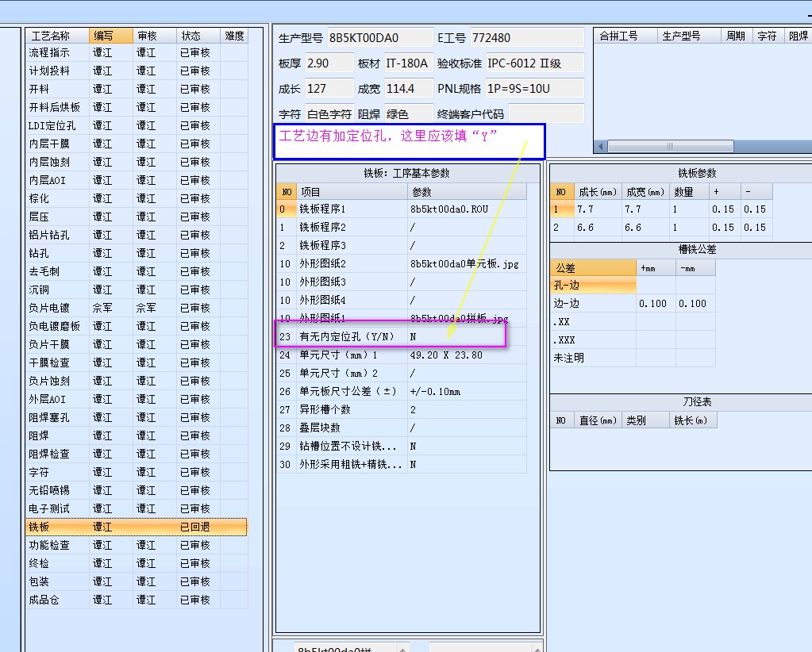Select the 包装 process row
Screen dimensions: 812x652
tap(137, 581)
